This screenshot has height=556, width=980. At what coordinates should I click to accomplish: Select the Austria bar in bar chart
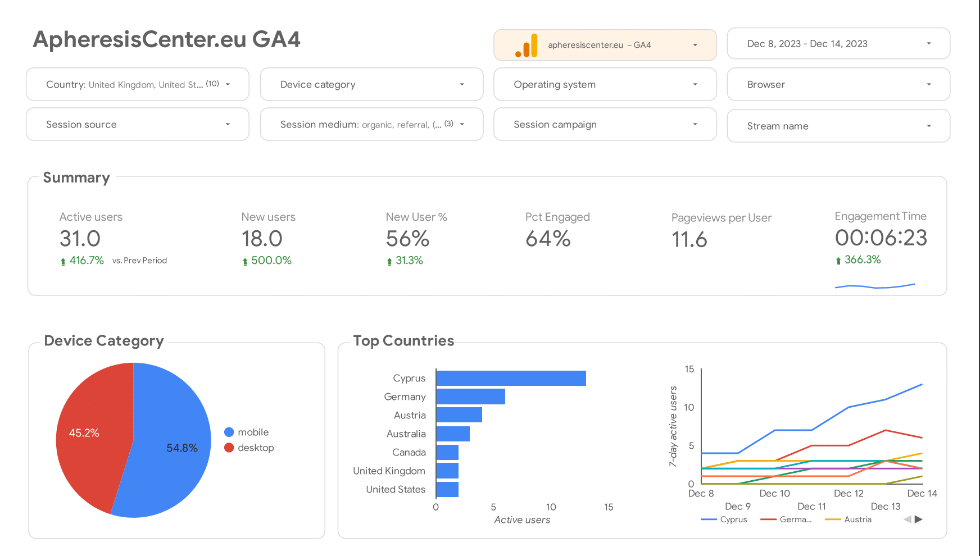(x=459, y=415)
